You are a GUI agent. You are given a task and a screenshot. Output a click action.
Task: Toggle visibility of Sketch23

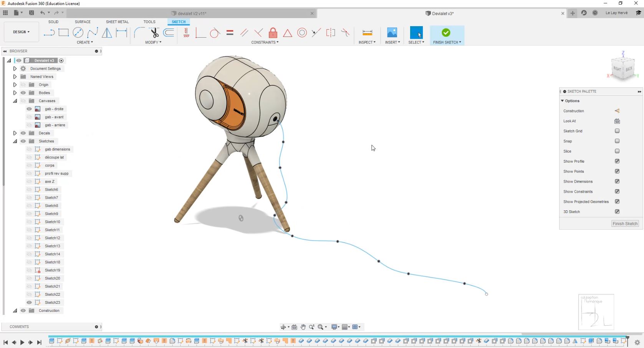pyautogui.click(x=29, y=302)
